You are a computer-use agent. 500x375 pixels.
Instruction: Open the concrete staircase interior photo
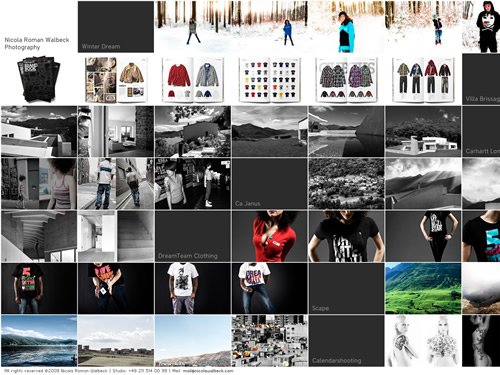[39, 236]
